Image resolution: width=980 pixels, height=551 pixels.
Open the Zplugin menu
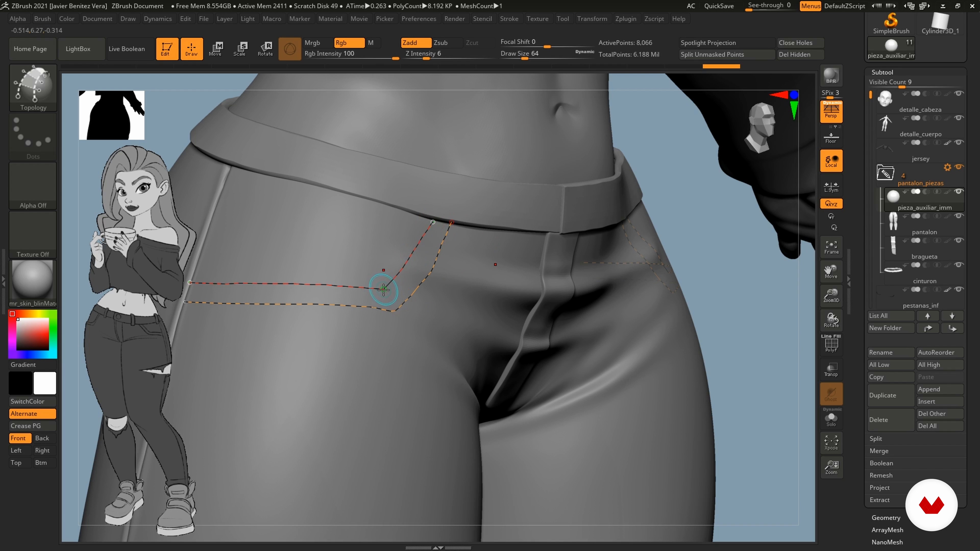coord(626,19)
